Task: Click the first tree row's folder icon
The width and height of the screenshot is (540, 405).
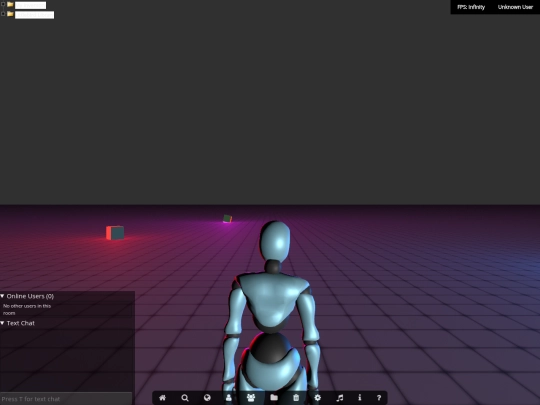Action: (x=10, y=4)
